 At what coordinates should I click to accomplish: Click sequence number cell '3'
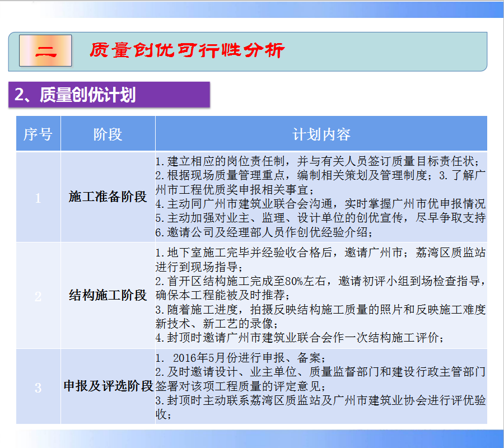[38, 387]
